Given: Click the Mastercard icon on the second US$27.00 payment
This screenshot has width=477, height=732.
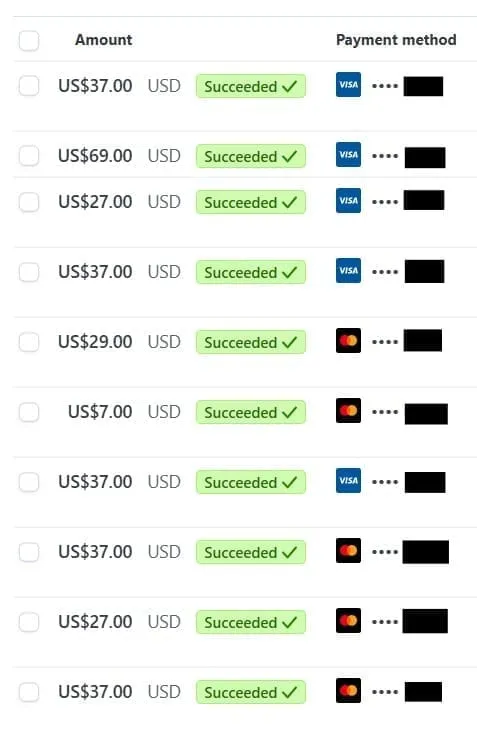Looking at the screenshot, I should (x=348, y=621).
